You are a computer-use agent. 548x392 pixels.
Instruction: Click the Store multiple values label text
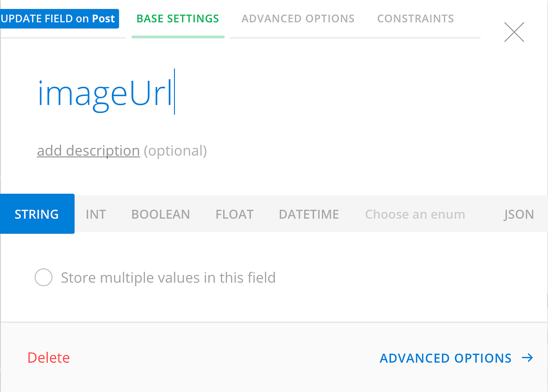tap(168, 278)
